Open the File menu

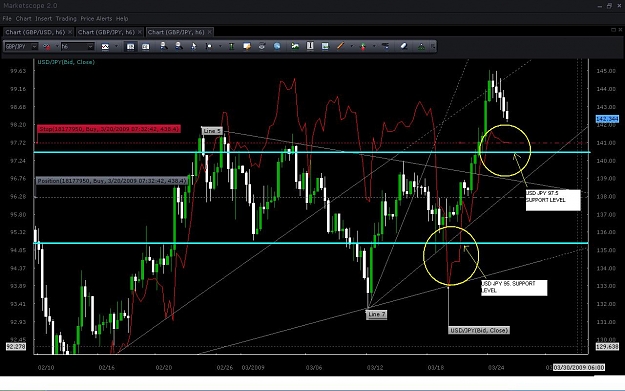tap(7, 19)
